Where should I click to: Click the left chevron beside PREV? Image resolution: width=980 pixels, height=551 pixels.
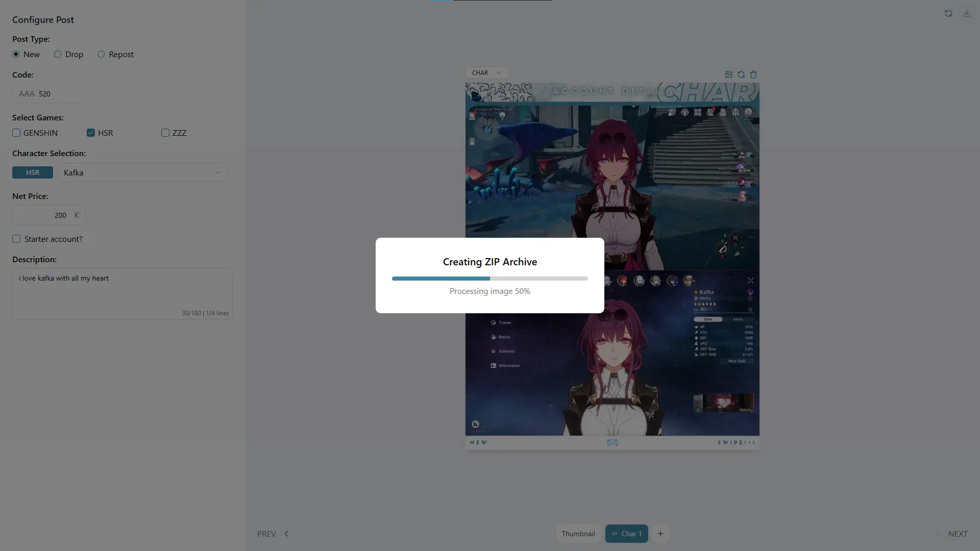(x=286, y=534)
